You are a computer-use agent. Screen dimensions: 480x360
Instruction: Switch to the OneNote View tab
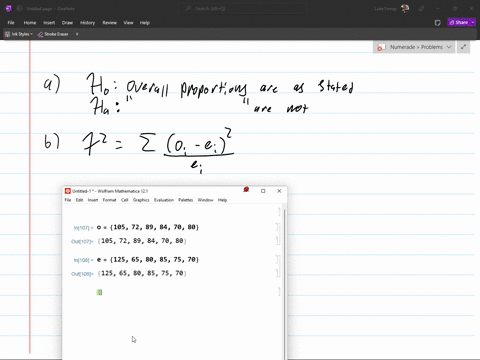click(x=128, y=23)
